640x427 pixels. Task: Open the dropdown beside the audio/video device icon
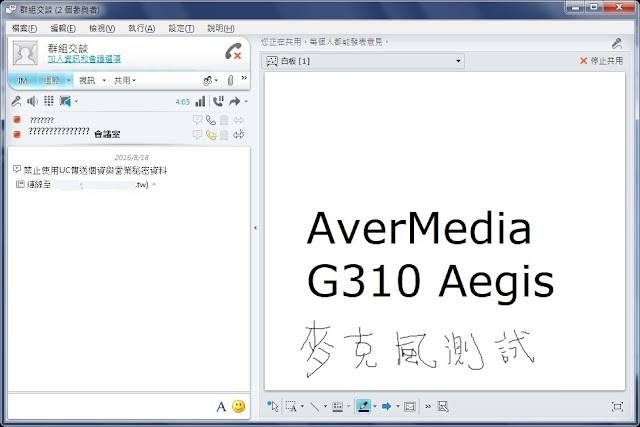pos(76,101)
